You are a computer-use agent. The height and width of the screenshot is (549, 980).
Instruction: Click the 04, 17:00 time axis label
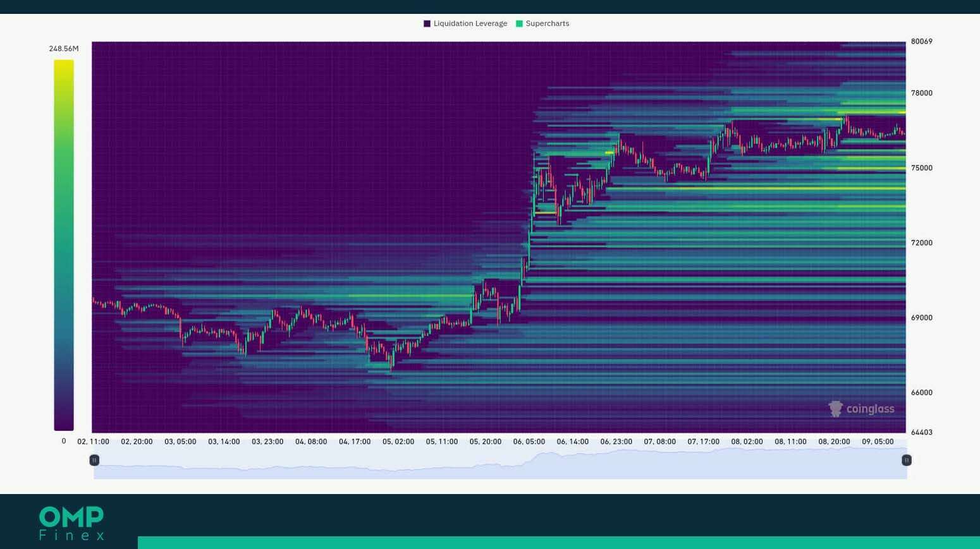click(x=355, y=442)
